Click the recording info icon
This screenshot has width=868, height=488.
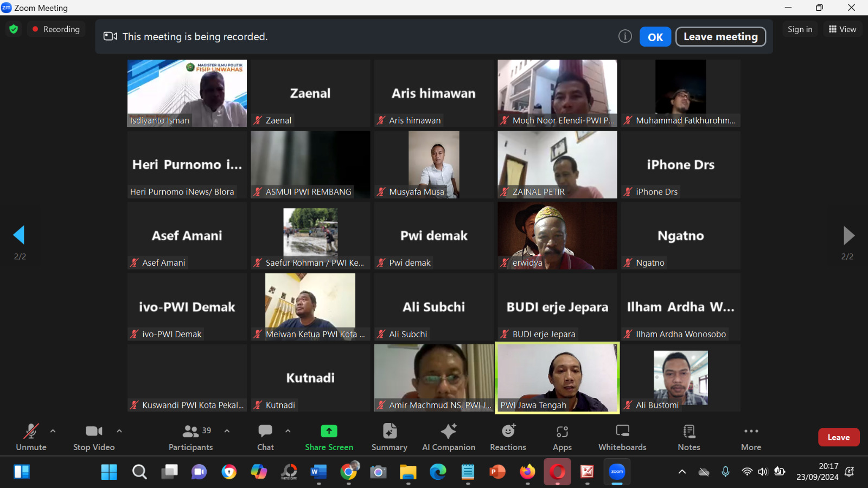[625, 36]
